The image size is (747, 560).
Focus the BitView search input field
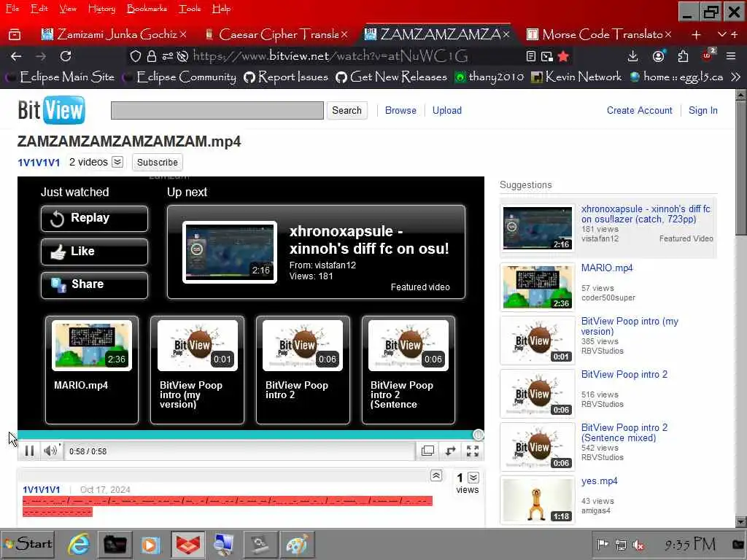point(217,111)
